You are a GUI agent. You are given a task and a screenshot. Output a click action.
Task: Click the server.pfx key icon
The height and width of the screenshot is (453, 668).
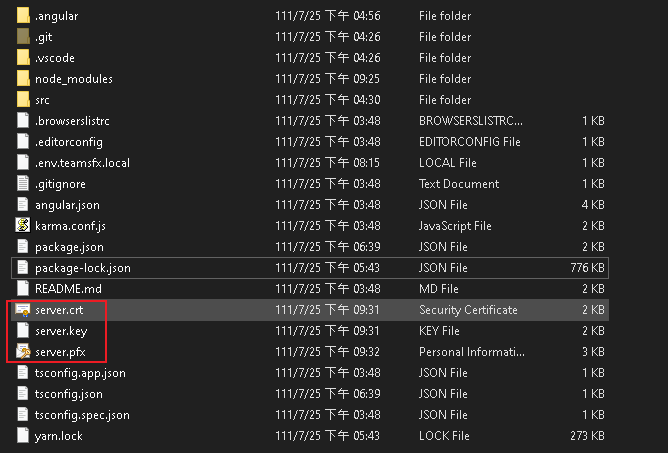point(23,352)
